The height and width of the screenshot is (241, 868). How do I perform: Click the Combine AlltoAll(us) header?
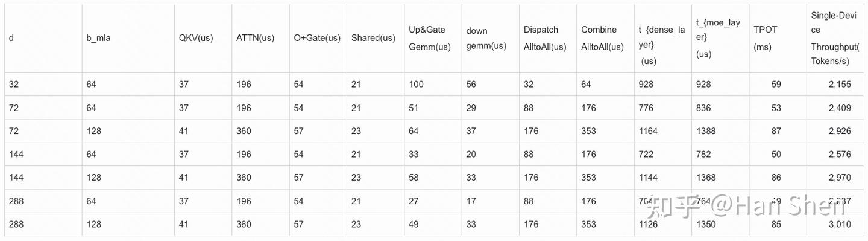point(602,38)
